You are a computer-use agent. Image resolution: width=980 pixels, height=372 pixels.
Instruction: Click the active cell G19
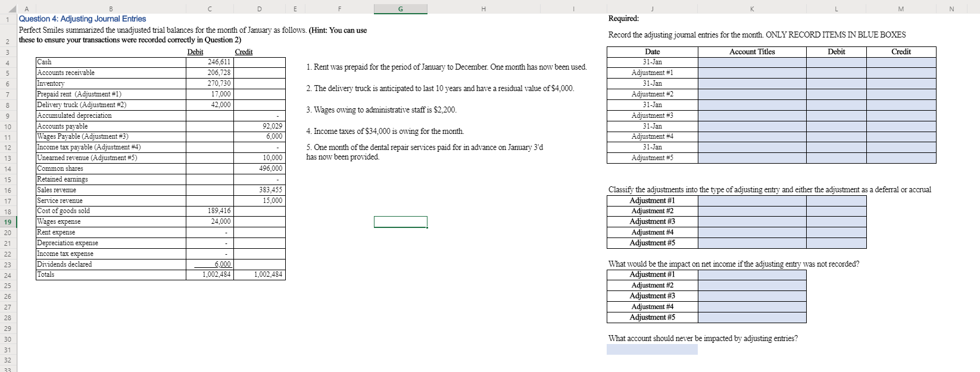(x=400, y=222)
